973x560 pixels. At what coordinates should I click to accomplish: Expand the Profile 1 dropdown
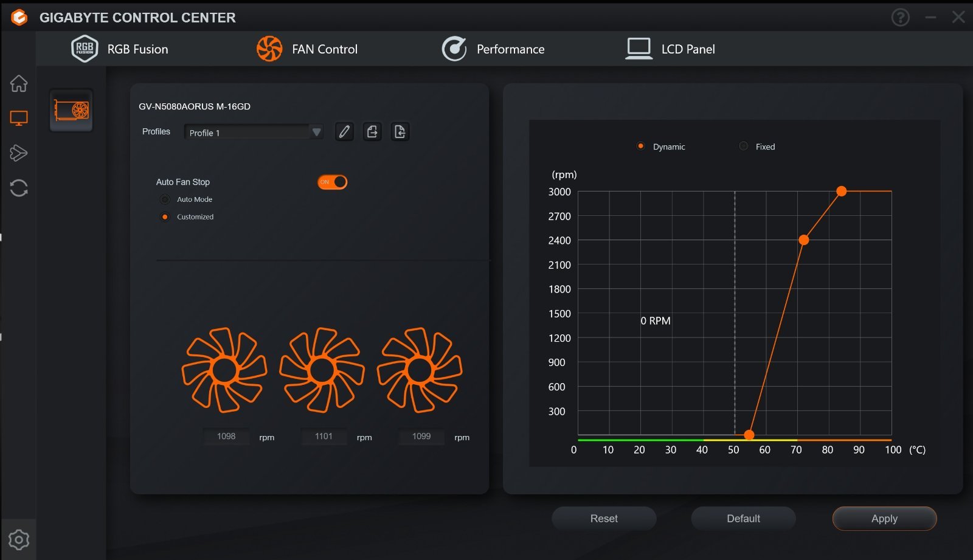click(316, 132)
